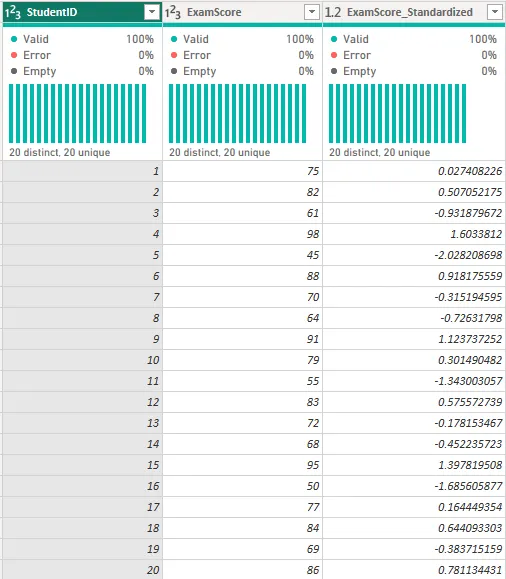Select the StudentID column header
The height and width of the screenshot is (579, 506).
pos(82,13)
